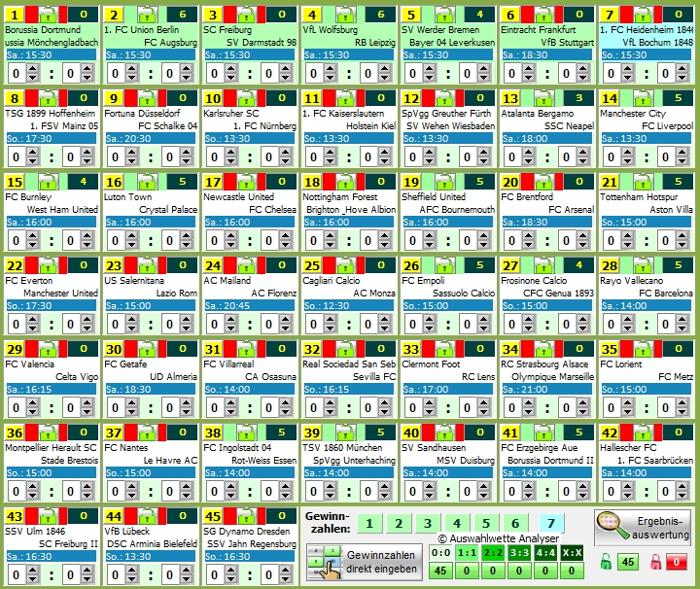Toggle the lock on match 16 Luton Town

tap(147, 182)
